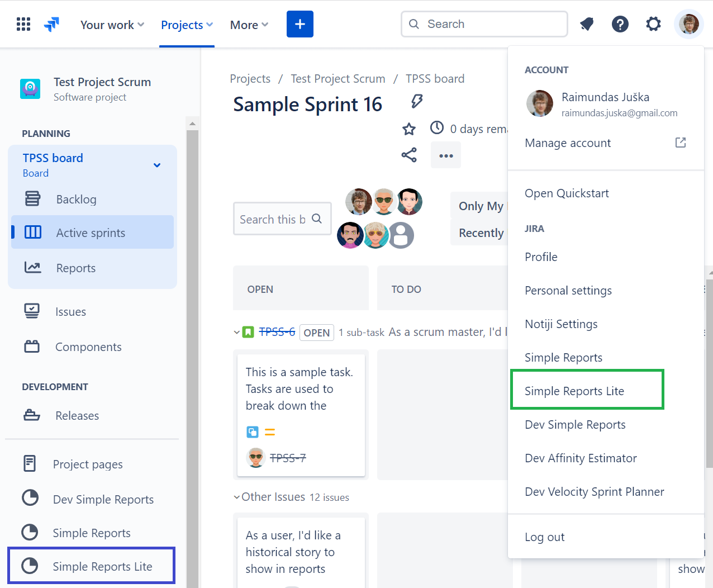Screen dimensions: 713x588
Task: Open the notifications bell
Action: [587, 24]
